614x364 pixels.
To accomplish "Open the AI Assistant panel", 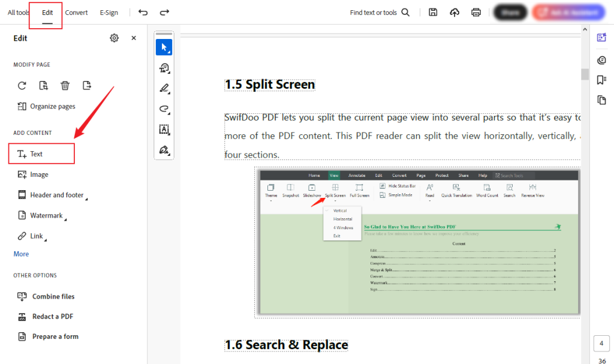I will [601, 37].
